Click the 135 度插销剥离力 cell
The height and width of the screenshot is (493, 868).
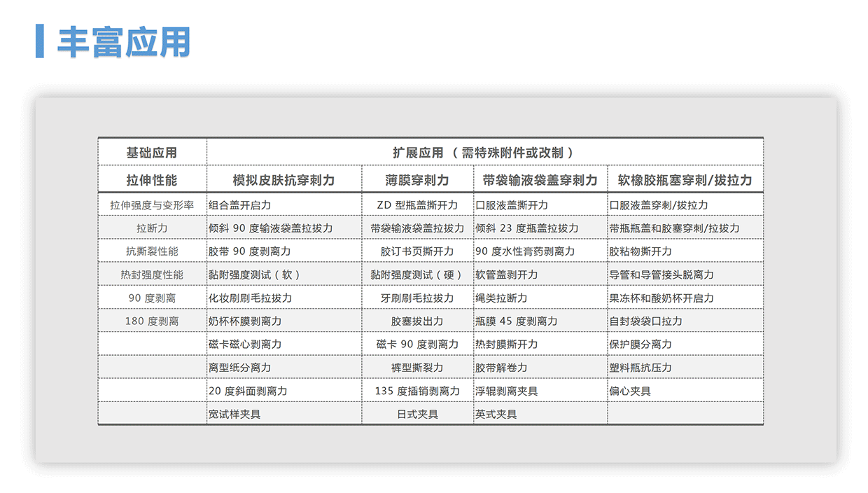coord(417,391)
